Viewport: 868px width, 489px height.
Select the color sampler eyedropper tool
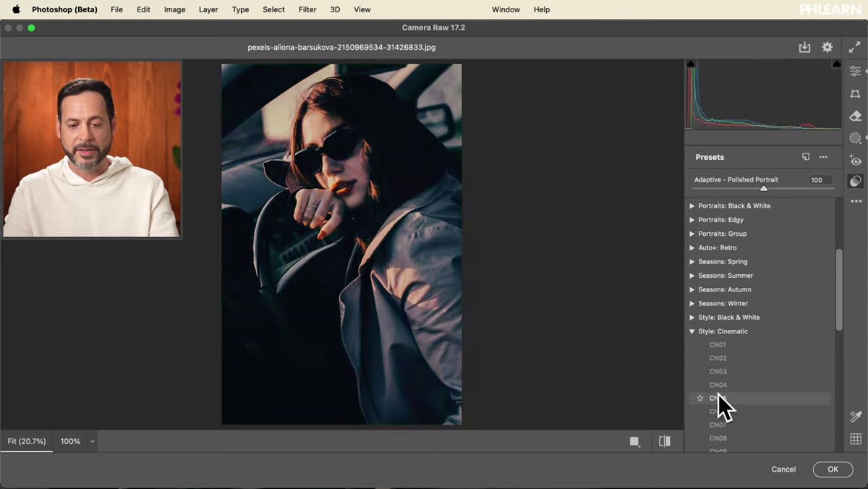[x=856, y=416]
